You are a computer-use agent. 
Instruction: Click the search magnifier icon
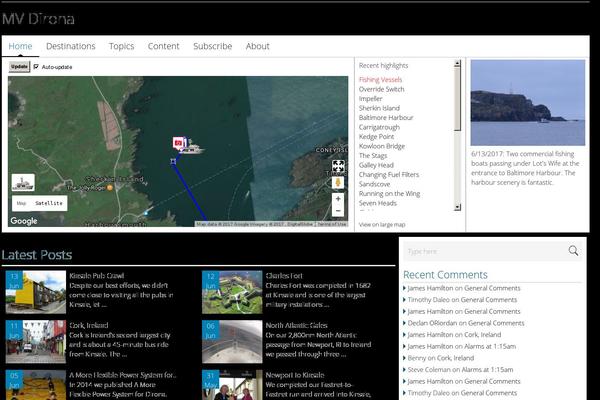[x=573, y=251]
